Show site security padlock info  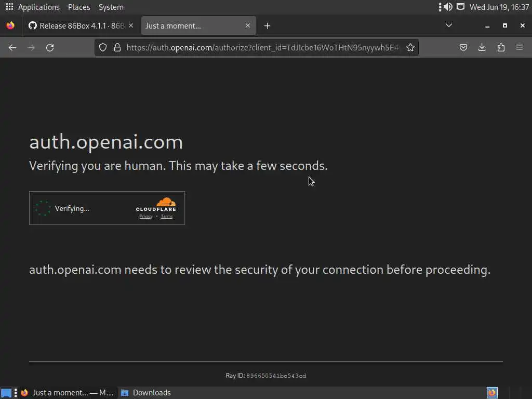point(117,47)
